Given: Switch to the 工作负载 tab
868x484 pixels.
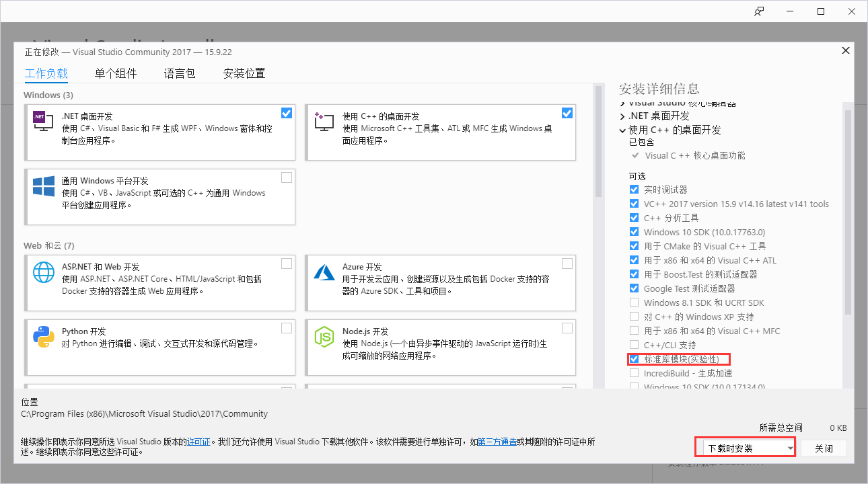Looking at the screenshot, I should pyautogui.click(x=46, y=74).
